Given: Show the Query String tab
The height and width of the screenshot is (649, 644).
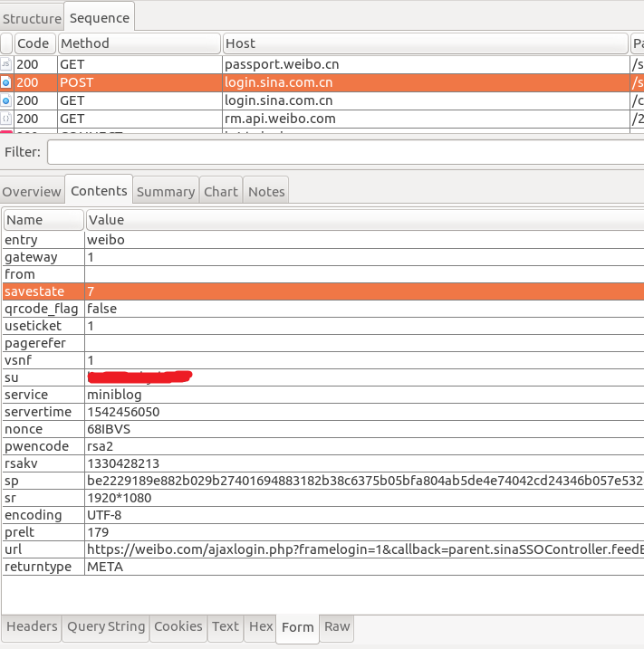Looking at the screenshot, I should 106,626.
